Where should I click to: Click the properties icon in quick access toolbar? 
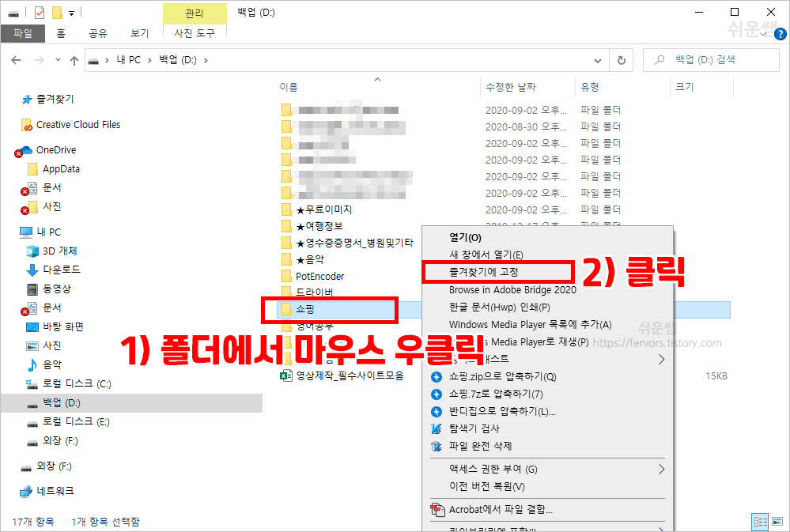[x=40, y=13]
